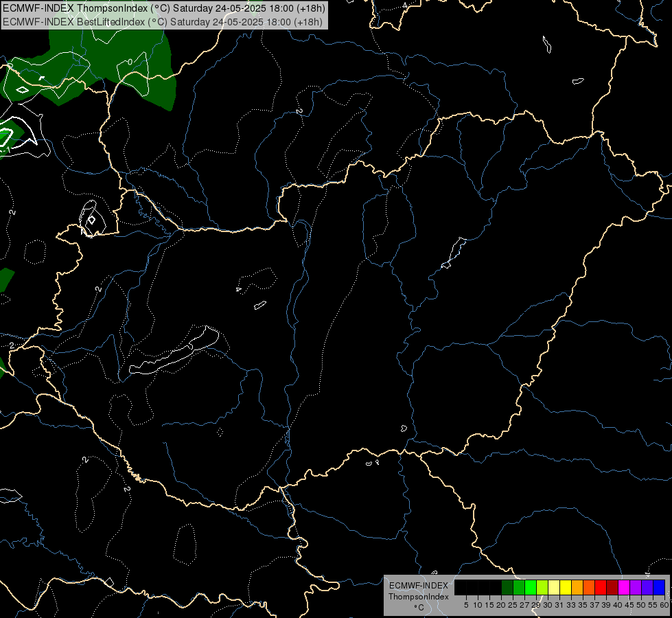Image resolution: width=672 pixels, height=618 pixels.
Task: Pick the bright red 37–39 legend swatch
Action: 601,588
